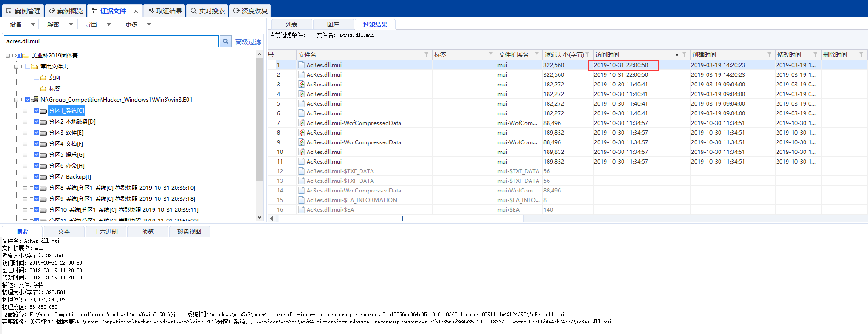Image resolution: width=868 pixels, height=334 pixels.
Task: Open 预览 tab in bottom panel
Action: tap(148, 232)
